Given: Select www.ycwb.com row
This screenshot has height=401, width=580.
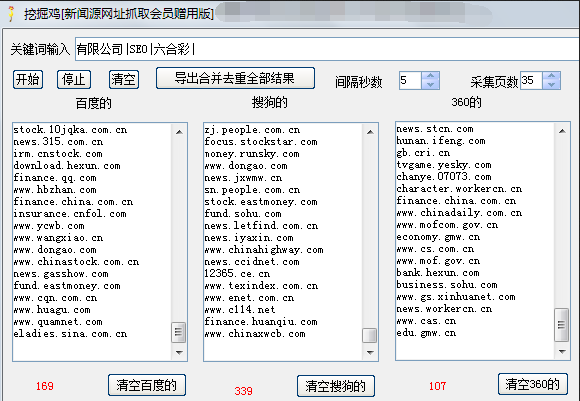Looking at the screenshot, I should 49,226.
